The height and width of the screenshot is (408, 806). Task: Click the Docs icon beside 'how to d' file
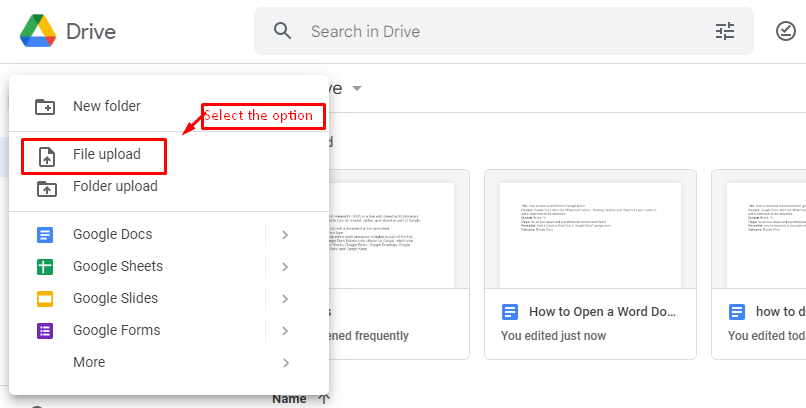(737, 312)
